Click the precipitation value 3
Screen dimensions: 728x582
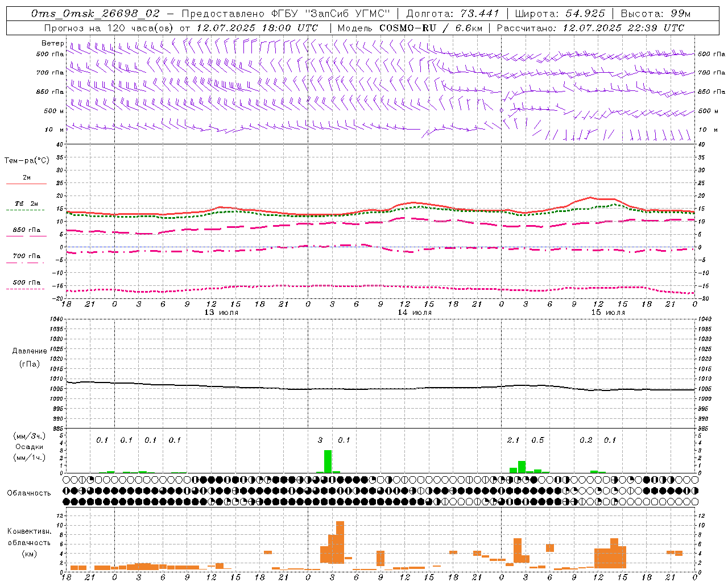click(320, 440)
